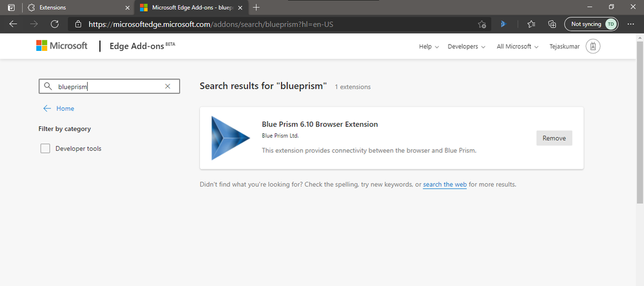Open the account avatar icon
Image resolution: width=644 pixels, height=286 pixels.
(593, 46)
